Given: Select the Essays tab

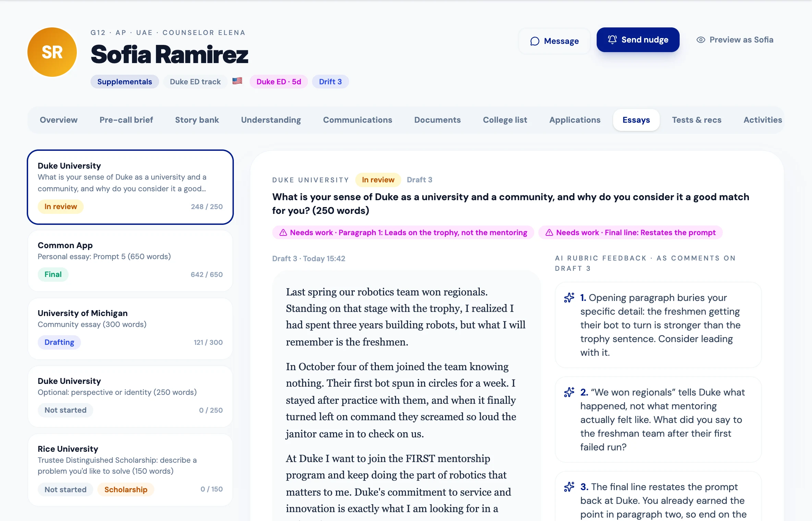Looking at the screenshot, I should pyautogui.click(x=636, y=120).
